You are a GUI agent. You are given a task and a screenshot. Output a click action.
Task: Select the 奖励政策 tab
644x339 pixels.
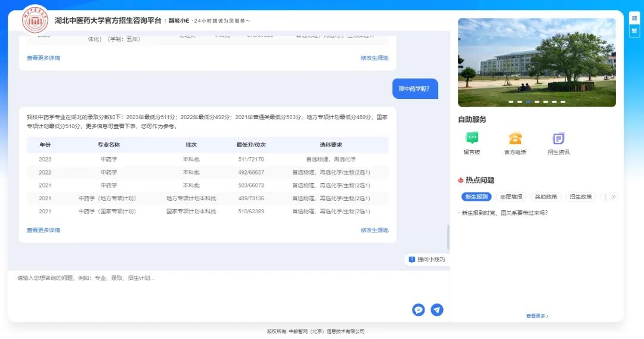(x=546, y=197)
